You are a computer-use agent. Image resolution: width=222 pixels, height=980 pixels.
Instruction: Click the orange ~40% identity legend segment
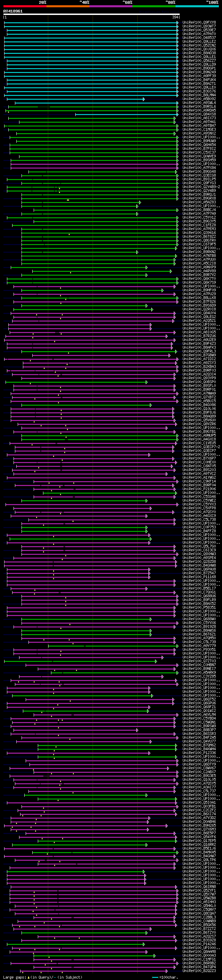click(68, 6)
